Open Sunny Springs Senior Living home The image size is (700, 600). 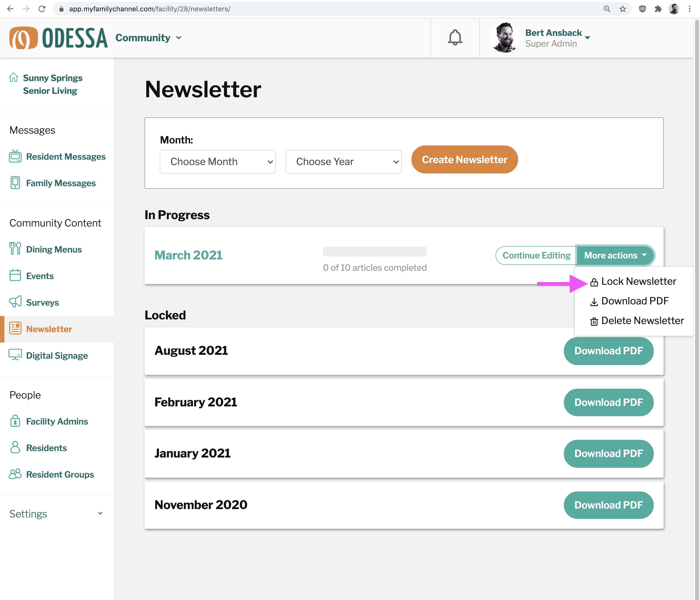click(52, 85)
